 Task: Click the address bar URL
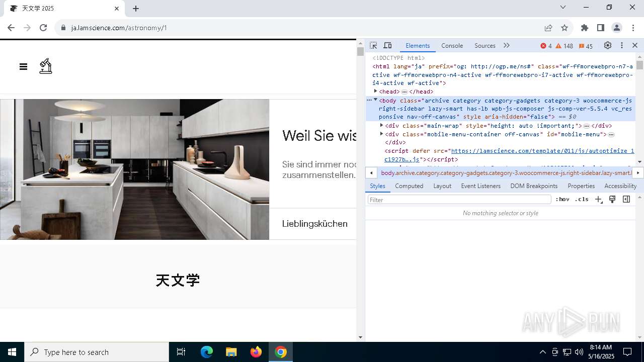tap(119, 28)
